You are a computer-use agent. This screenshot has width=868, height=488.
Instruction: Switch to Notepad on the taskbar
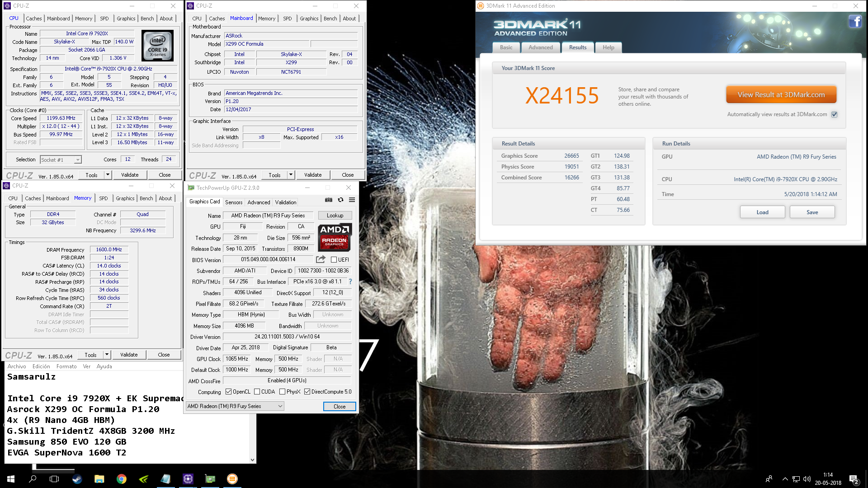pos(165,479)
